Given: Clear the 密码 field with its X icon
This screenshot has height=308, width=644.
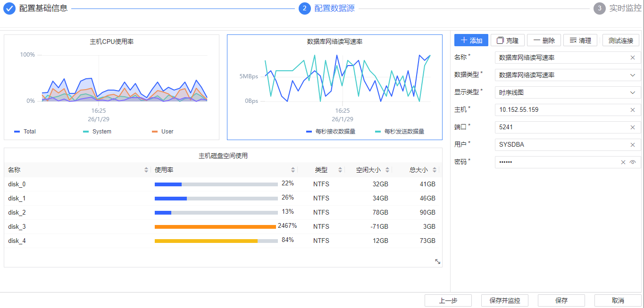Looking at the screenshot, I should [623, 162].
